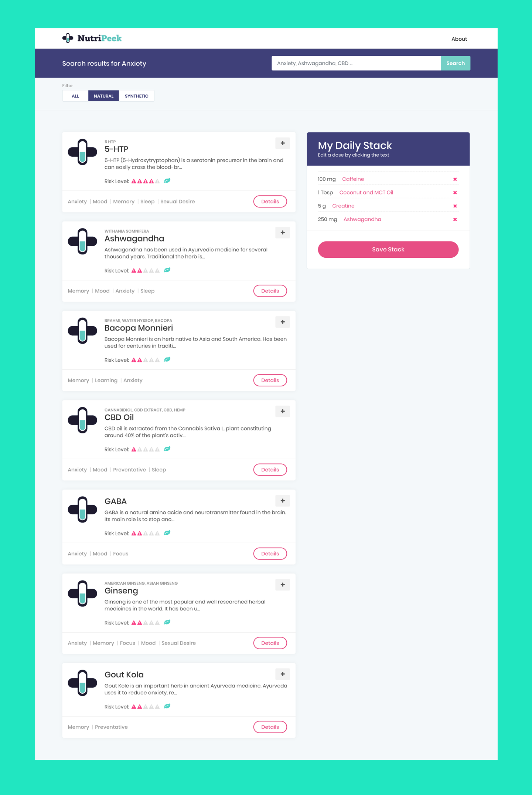Edit the 250 mg Ashwagandha dose

(x=327, y=219)
